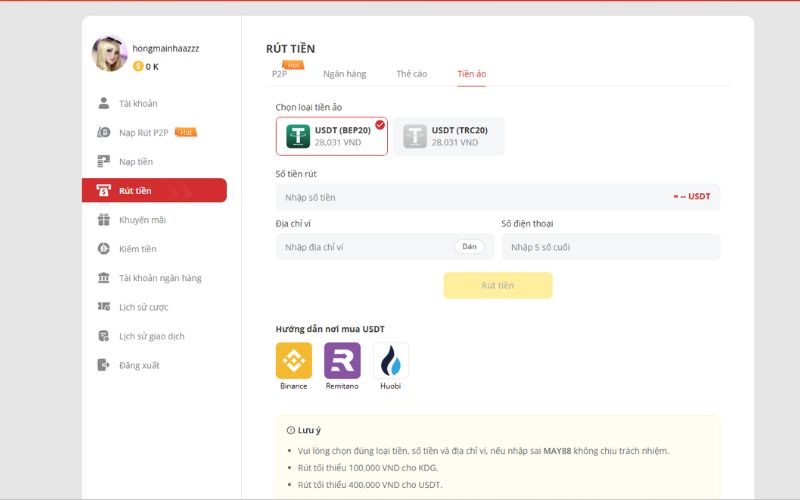Open the Huobi guide icon

point(391,361)
